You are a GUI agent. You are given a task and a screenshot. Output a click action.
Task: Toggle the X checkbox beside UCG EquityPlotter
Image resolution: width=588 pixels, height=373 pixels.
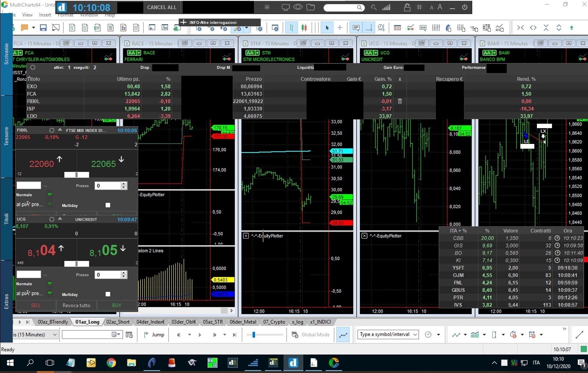[x=364, y=236]
